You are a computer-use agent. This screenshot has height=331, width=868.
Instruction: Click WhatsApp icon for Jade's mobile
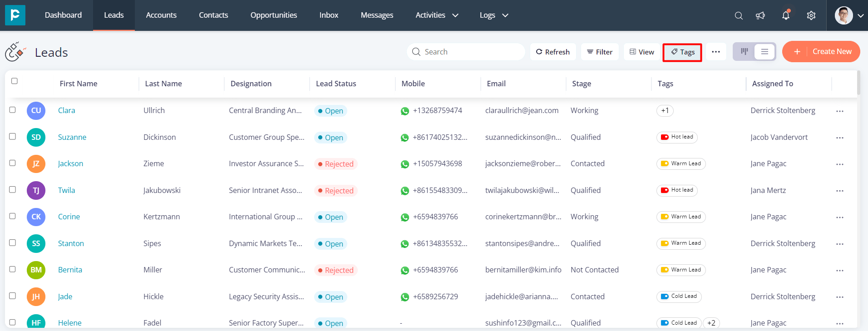(405, 297)
